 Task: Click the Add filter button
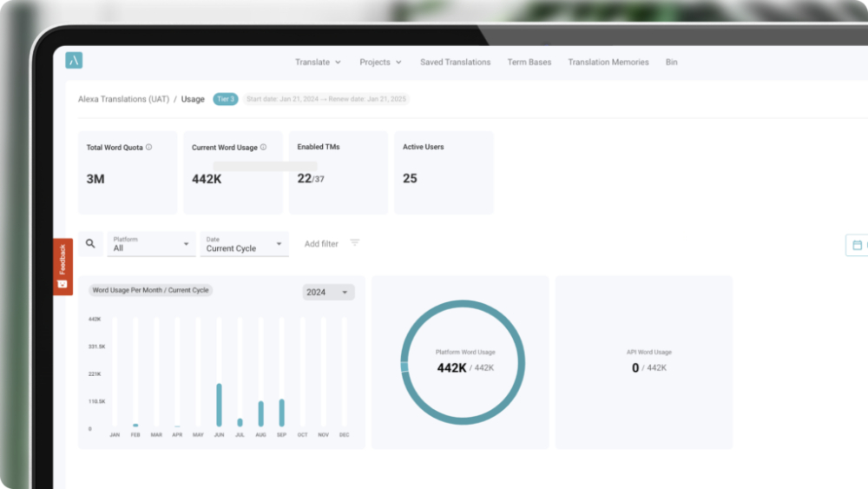tap(321, 244)
